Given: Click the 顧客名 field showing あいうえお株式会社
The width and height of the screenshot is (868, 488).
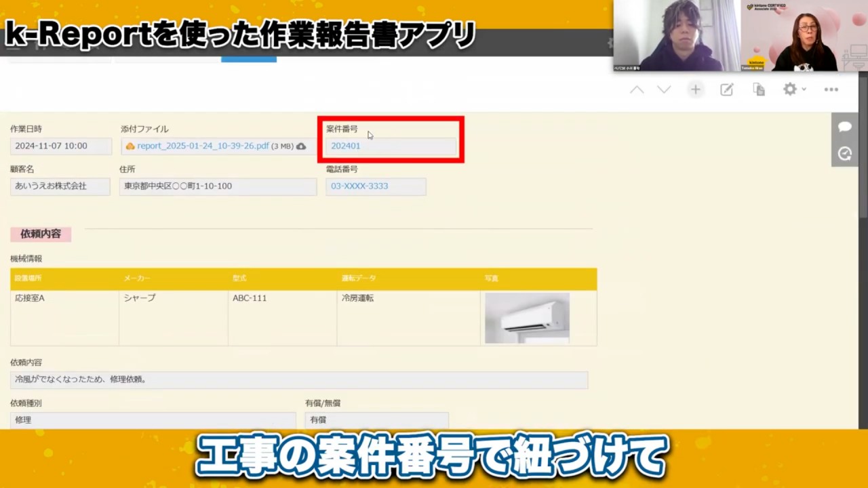Looking at the screenshot, I should pyautogui.click(x=60, y=186).
